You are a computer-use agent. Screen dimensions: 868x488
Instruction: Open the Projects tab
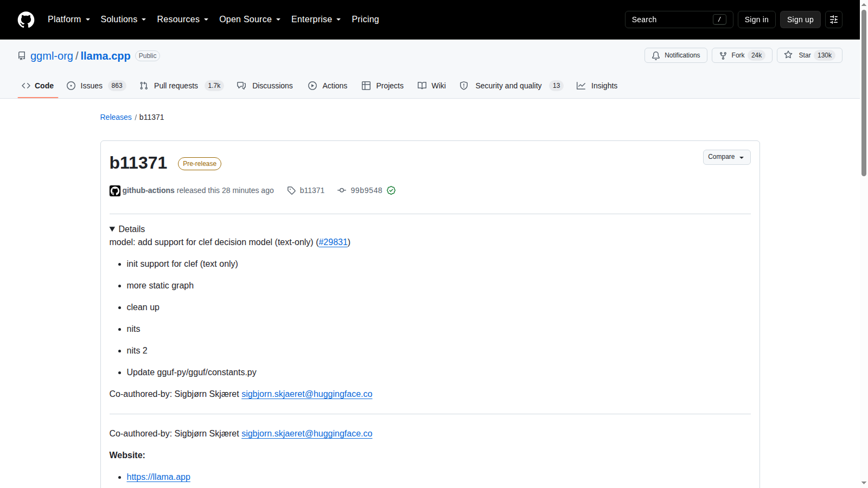coord(383,86)
